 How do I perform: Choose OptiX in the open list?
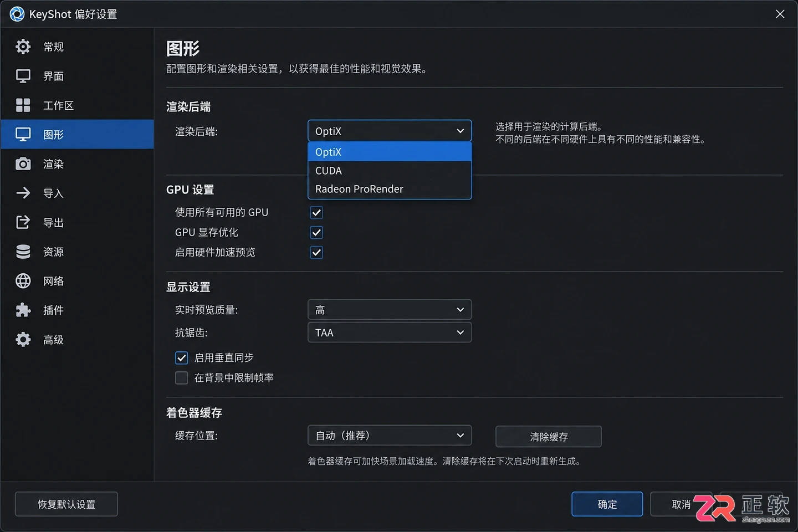tap(390, 152)
